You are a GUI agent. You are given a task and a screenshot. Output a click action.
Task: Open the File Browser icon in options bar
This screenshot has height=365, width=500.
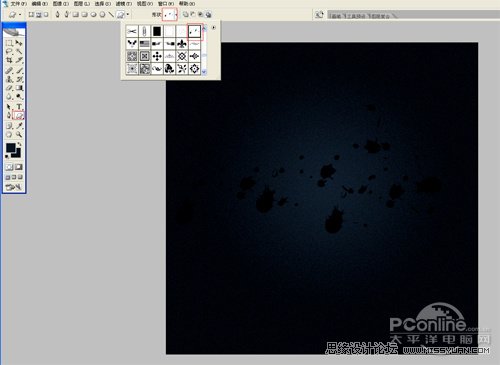click(x=319, y=14)
